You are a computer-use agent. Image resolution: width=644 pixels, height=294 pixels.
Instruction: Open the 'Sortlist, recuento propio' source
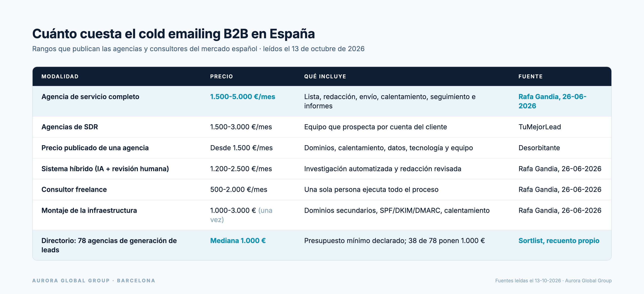(x=559, y=241)
